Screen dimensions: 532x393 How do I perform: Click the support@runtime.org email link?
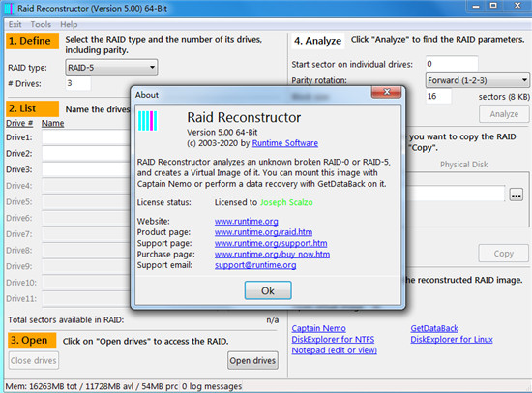[x=255, y=265]
